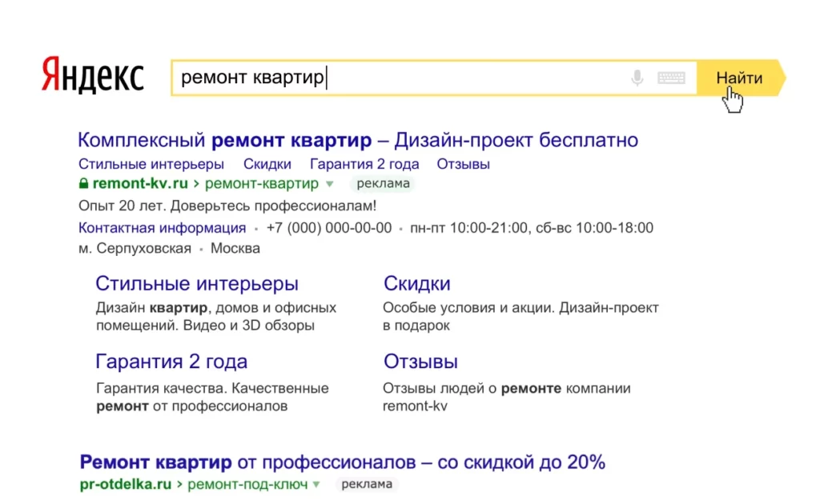
Task: Expand dropdown arrow next to ремонт-под-ключ
Action: 316,485
